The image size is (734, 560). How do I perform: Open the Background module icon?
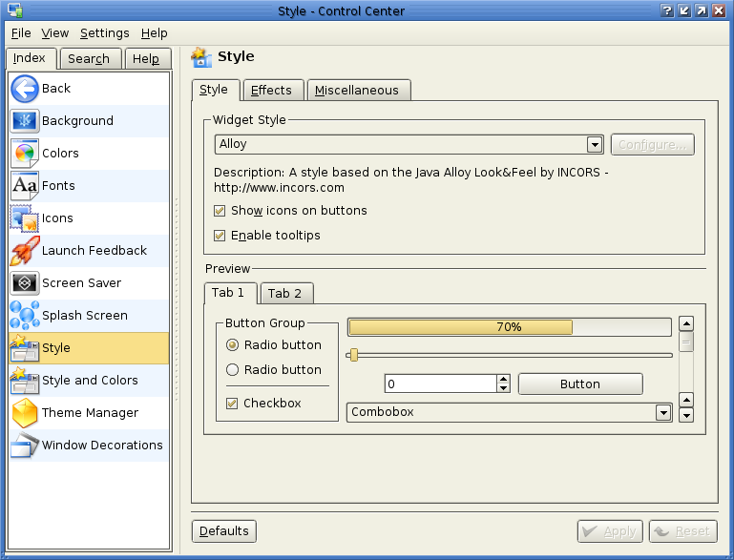(x=25, y=121)
